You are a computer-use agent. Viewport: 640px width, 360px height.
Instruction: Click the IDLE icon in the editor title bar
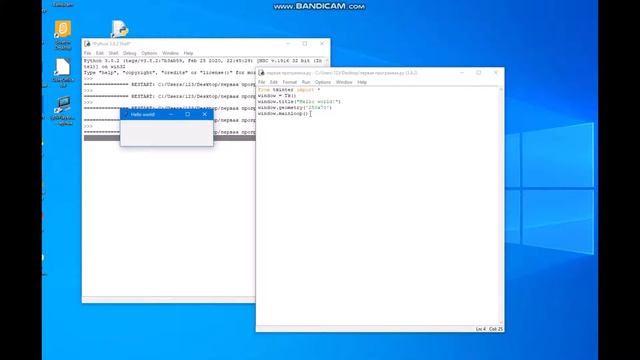(x=261, y=73)
